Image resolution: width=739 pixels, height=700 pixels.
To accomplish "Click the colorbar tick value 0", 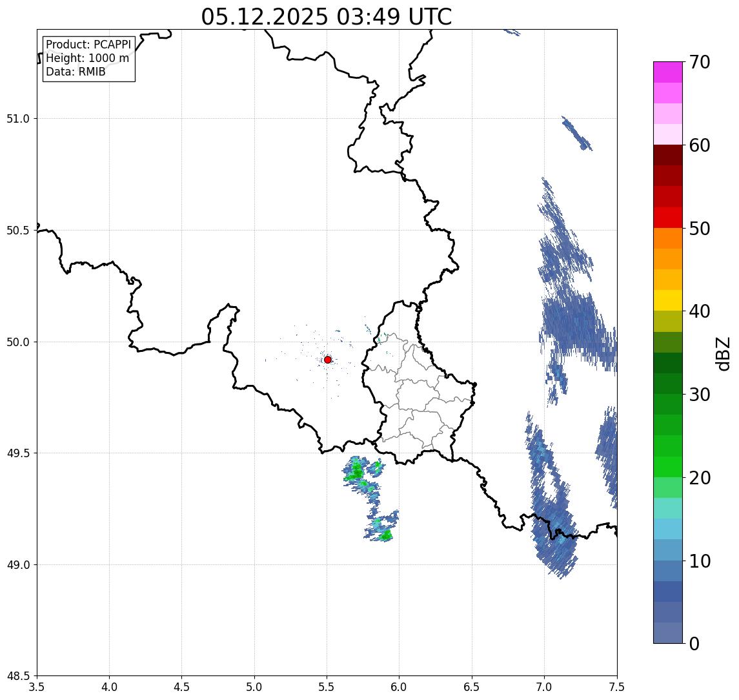I will coord(694,643).
